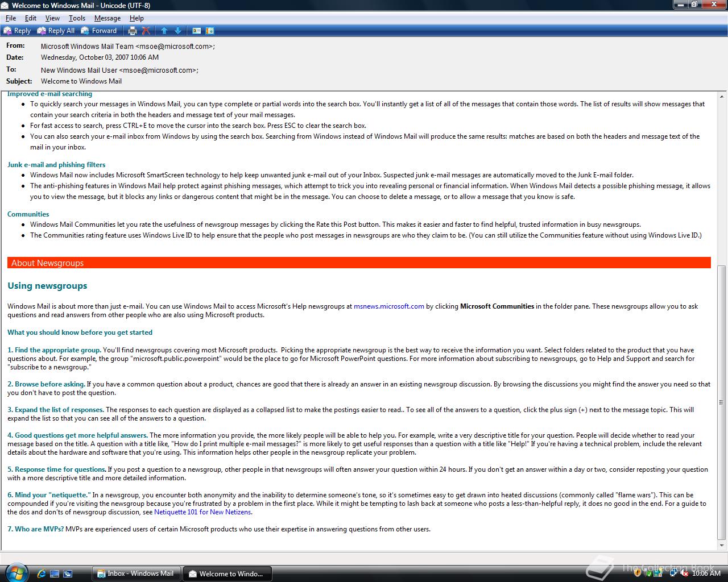Click 4. Good questions get more helpful answers.
Screen dimensions: 728x582
77,435
